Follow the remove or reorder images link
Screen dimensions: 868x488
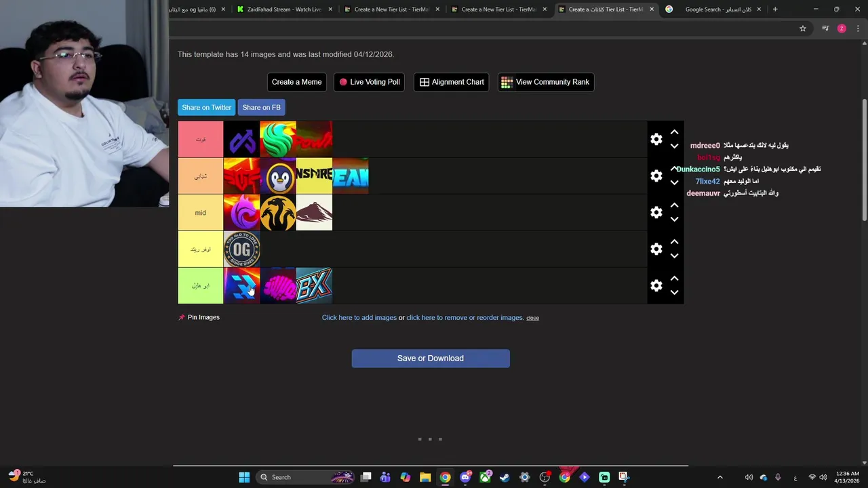pyautogui.click(x=465, y=317)
